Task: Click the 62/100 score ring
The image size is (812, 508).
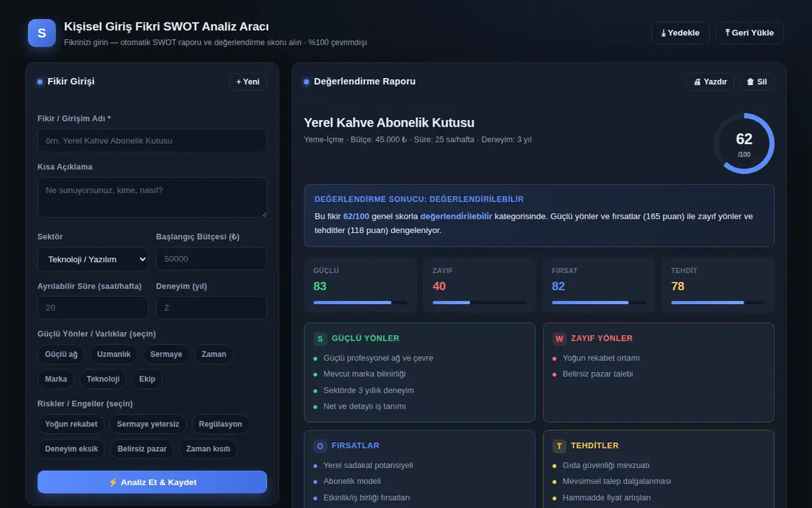Action: tap(744, 144)
